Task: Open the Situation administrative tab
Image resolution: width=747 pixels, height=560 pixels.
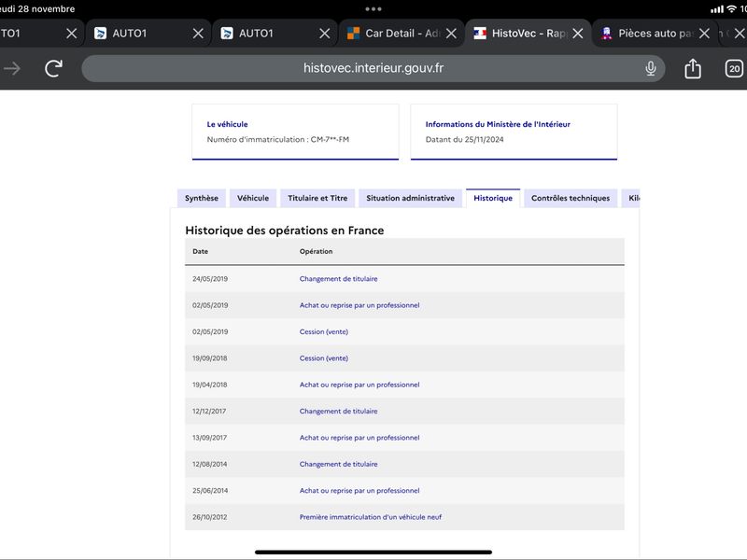Action: point(410,198)
